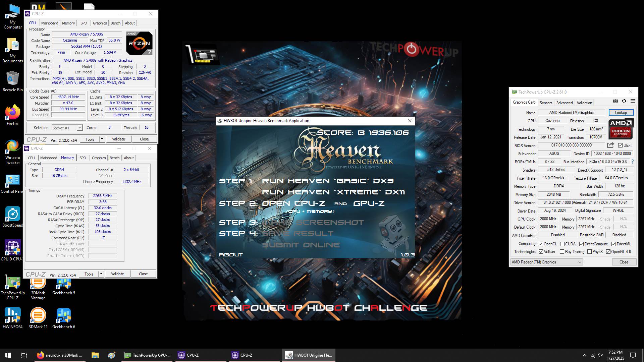Viewport: 644px width, 362px height.
Task: Open the SPD tab in lower CPU-Z window
Action: (x=83, y=158)
